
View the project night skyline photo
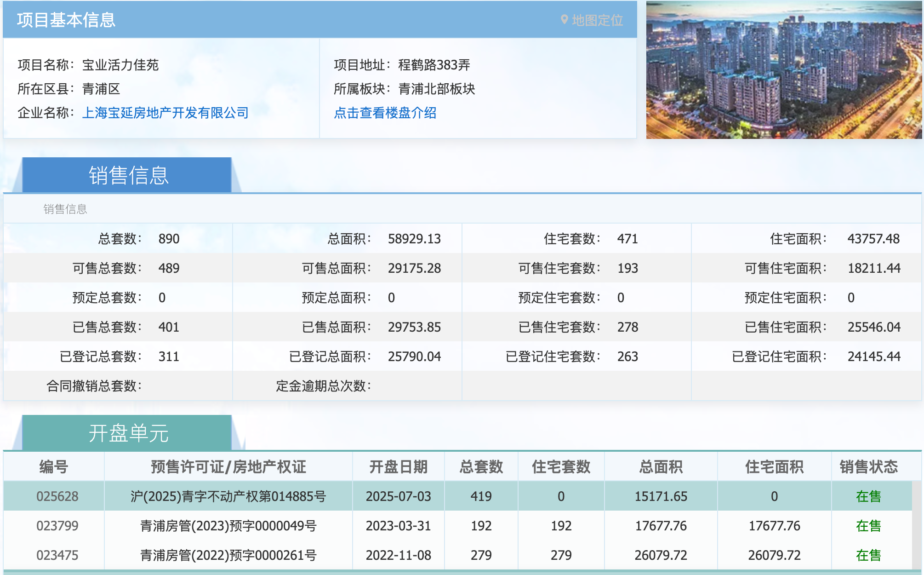[783, 70]
